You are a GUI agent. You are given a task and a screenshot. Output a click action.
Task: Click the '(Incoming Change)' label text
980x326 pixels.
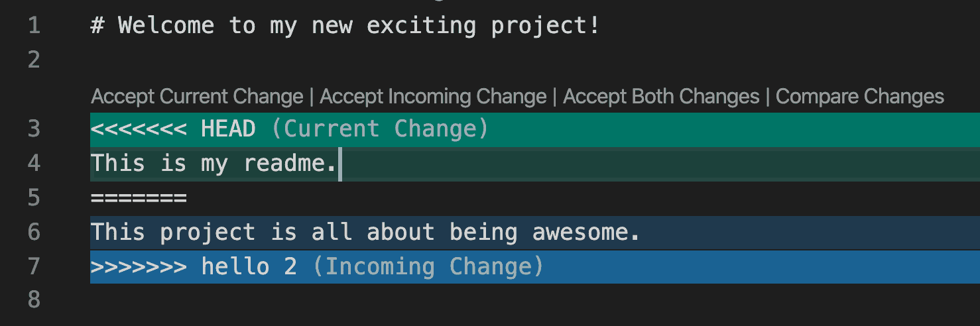click(x=428, y=266)
